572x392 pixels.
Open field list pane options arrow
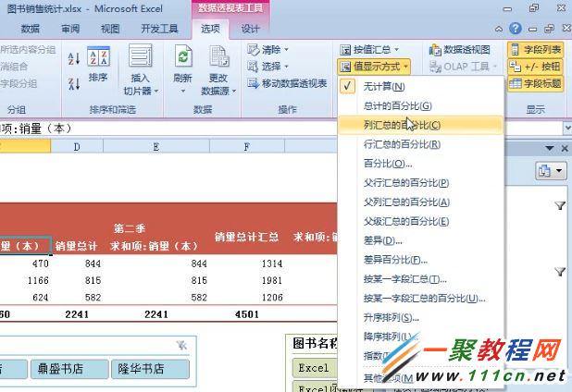550,148
